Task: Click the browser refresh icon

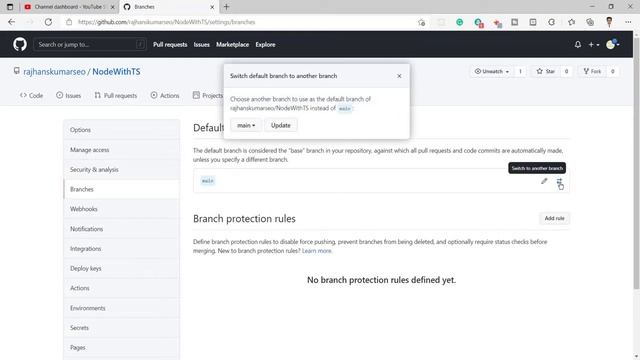Action: [48, 22]
